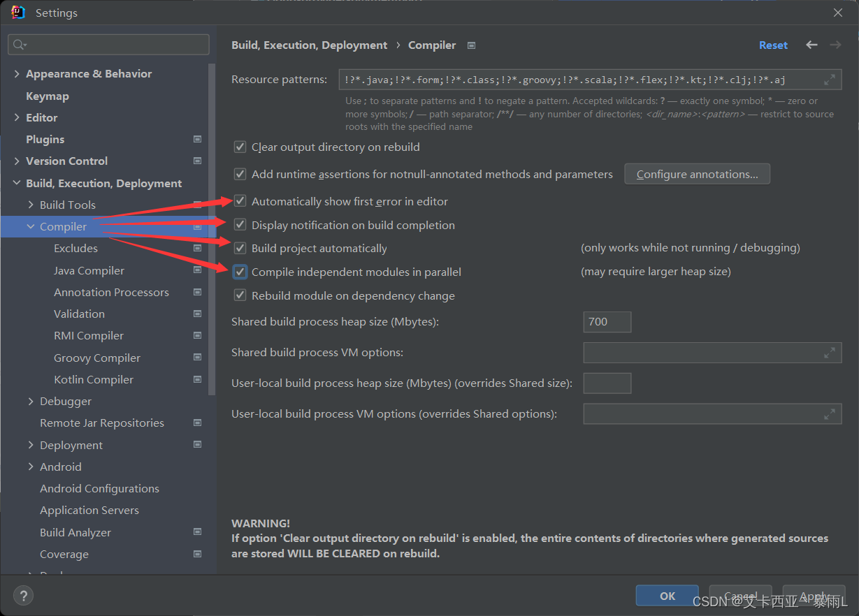Image resolution: width=859 pixels, height=616 pixels.
Task: Select Kotlin Compiler in the sidebar
Action: point(93,379)
